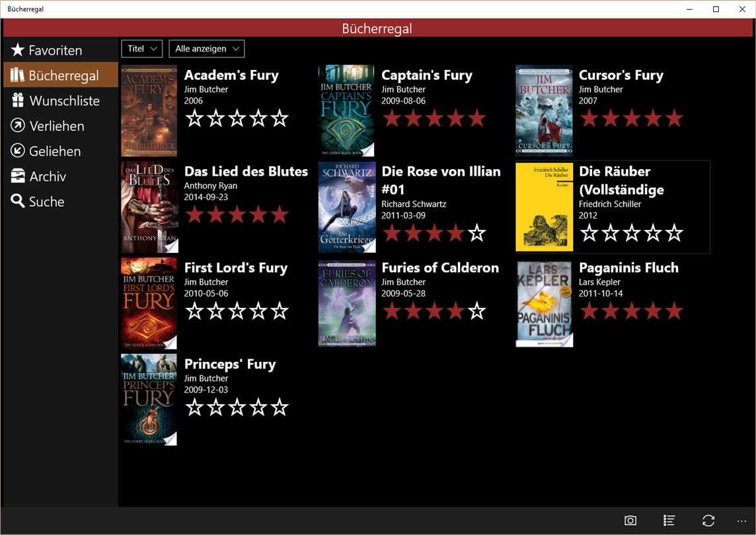This screenshot has height=535, width=756.
Task: Open Das Lied des Blutes cover
Action: [x=149, y=207]
